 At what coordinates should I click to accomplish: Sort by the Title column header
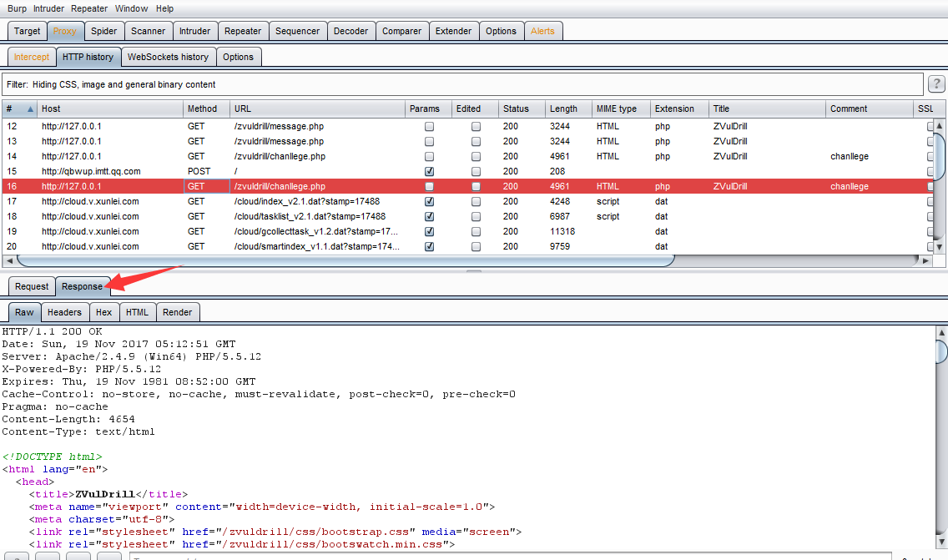pos(767,108)
